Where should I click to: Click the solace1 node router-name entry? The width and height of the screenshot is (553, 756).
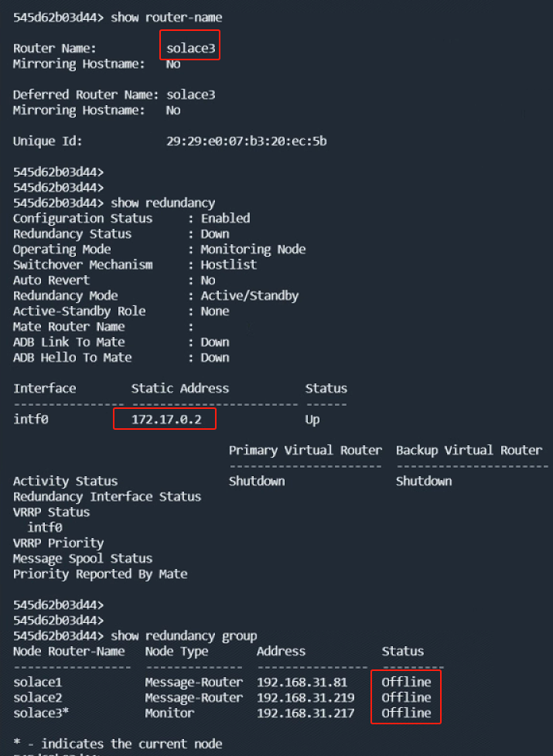tap(38, 683)
